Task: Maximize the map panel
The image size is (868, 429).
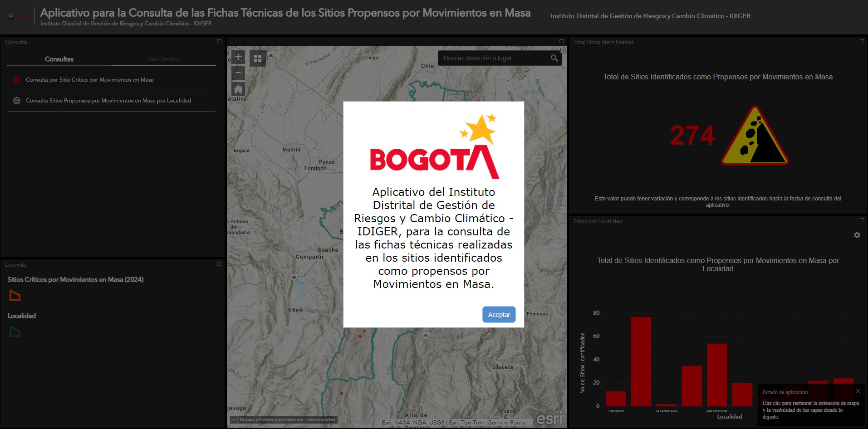Action: tap(561, 41)
